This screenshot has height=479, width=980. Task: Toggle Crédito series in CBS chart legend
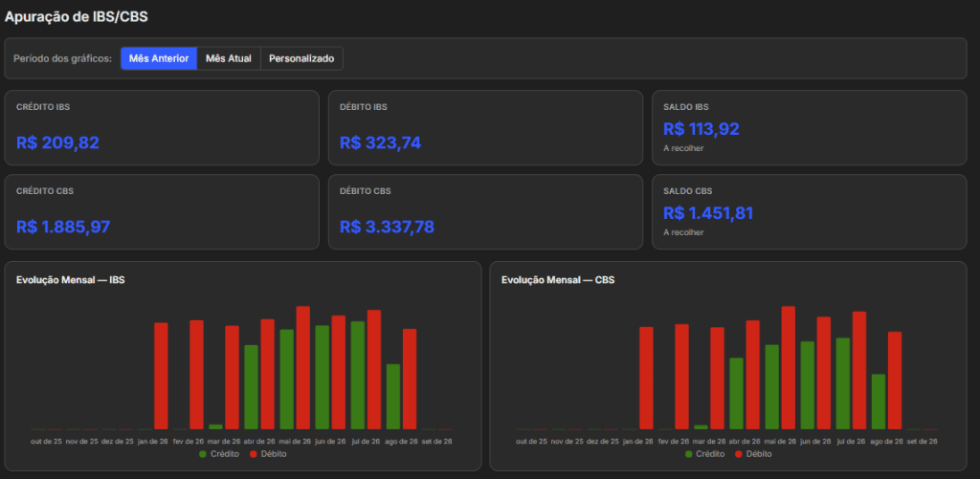click(x=705, y=454)
